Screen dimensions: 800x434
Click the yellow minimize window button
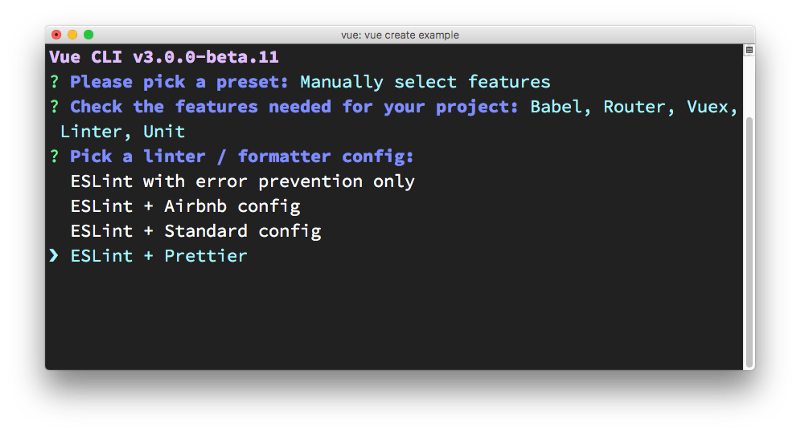pyautogui.click(x=72, y=35)
